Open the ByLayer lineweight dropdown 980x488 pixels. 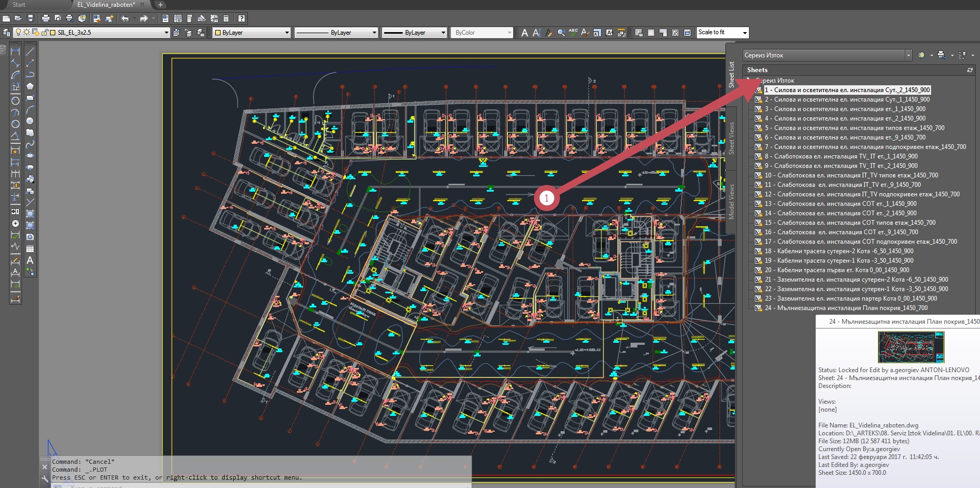pyautogui.click(x=443, y=33)
